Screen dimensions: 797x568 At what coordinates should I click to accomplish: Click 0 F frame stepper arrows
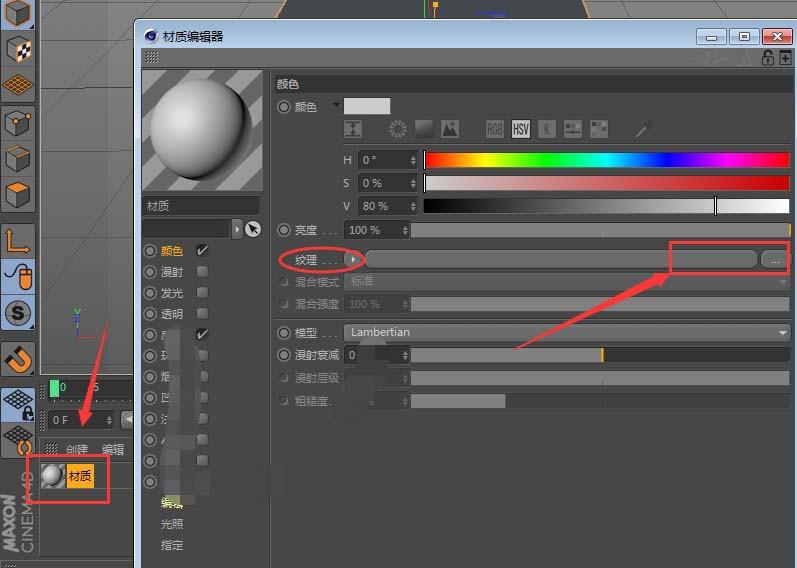pos(109,420)
